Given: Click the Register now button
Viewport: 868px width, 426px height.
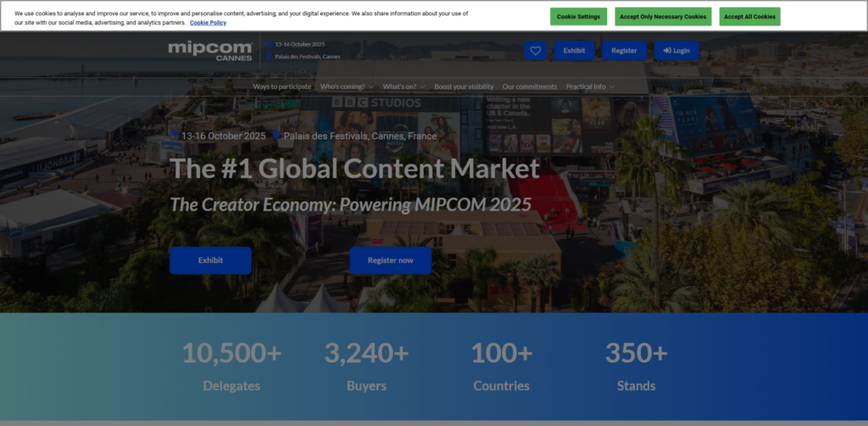Looking at the screenshot, I should pos(390,261).
